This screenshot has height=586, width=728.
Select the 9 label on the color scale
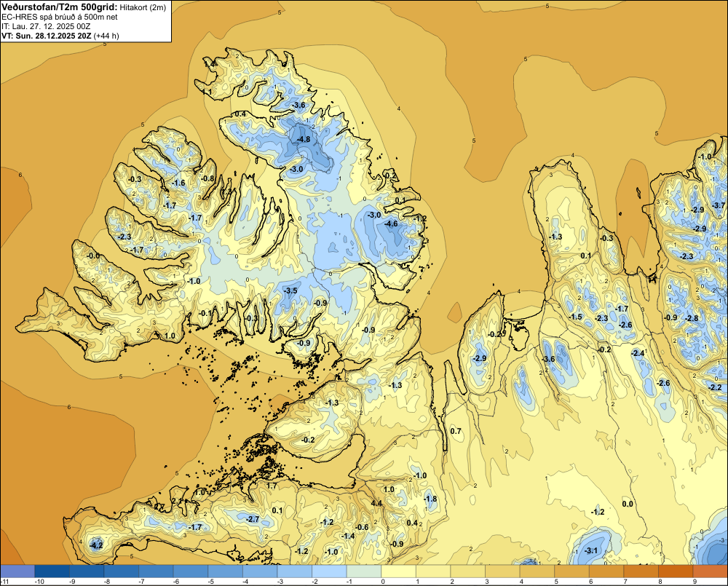point(695,582)
